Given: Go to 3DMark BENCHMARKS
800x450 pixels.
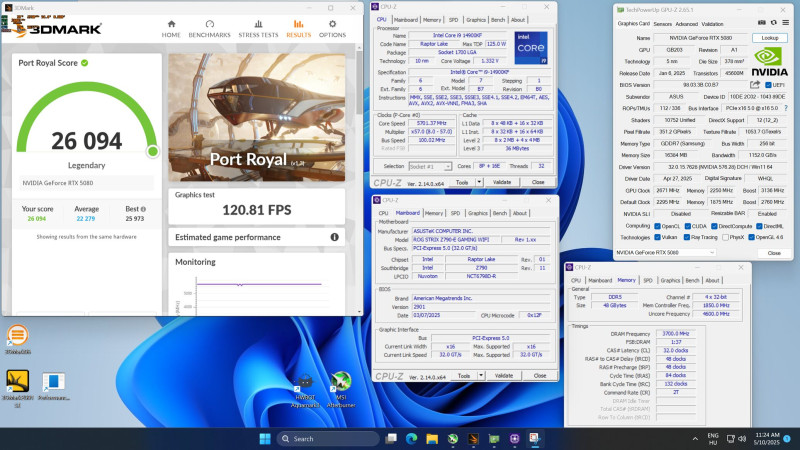Looking at the screenshot, I should click(x=210, y=27).
